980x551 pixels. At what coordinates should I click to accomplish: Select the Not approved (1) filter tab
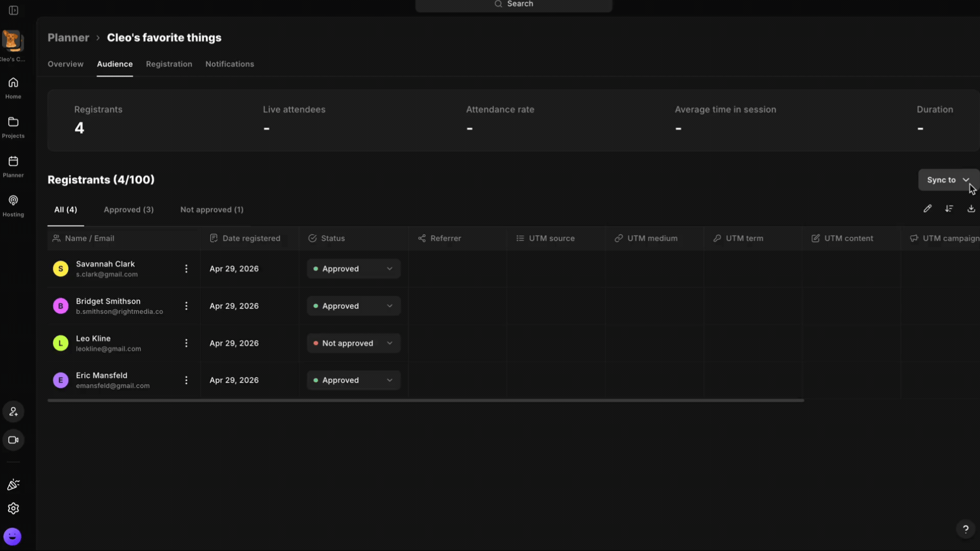212,210
